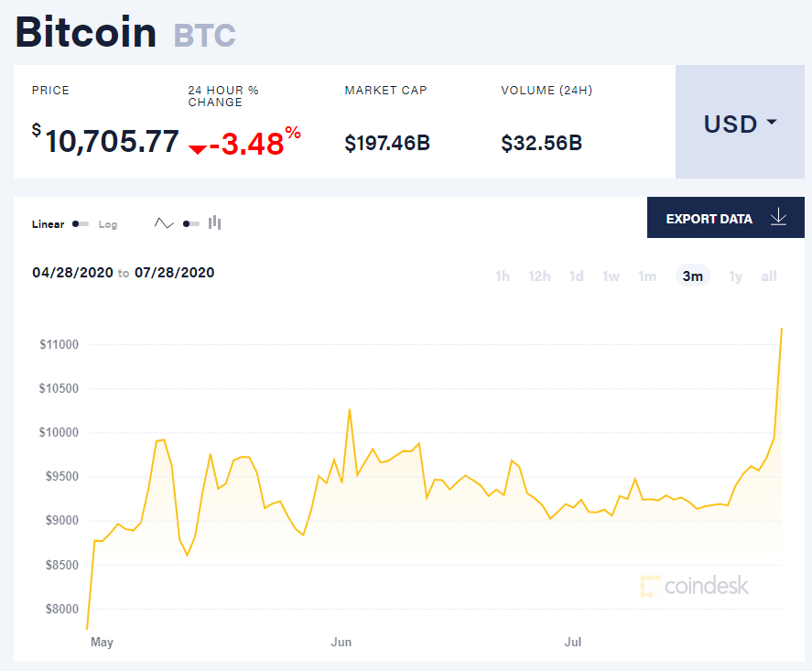This screenshot has height=671, width=812.
Task: Select the line chart icon
Action: 164,223
